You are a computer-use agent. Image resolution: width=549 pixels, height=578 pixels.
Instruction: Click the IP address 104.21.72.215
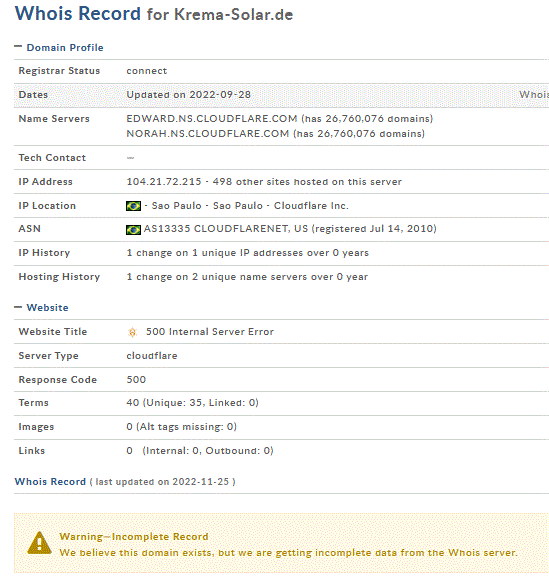coord(164,182)
